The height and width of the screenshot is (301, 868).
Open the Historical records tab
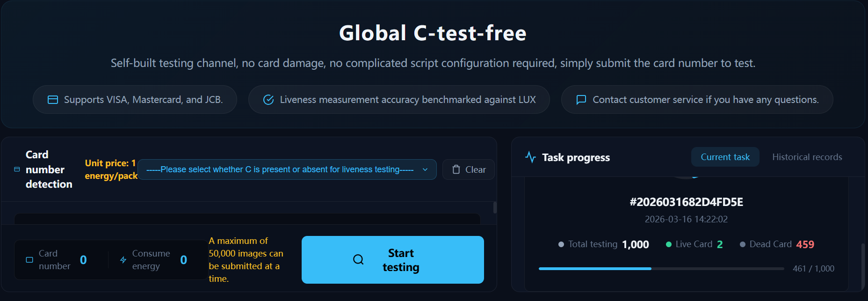pyautogui.click(x=807, y=157)
